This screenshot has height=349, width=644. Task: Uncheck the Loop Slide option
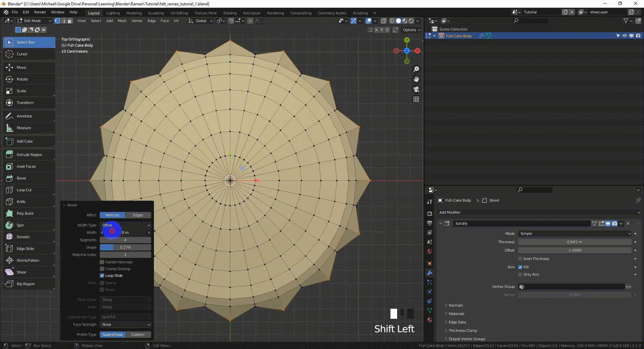point(102,276)
